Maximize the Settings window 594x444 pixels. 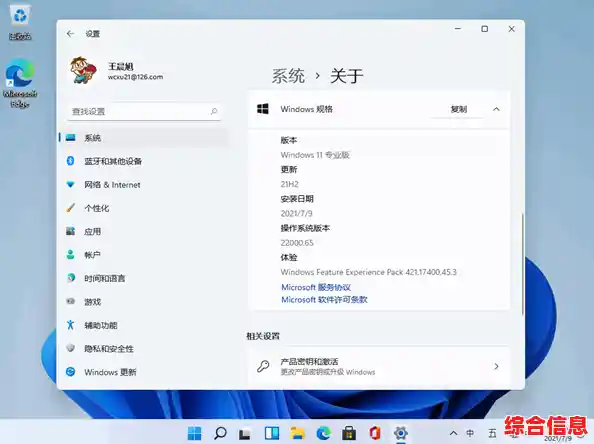click(x=485, y=29)
